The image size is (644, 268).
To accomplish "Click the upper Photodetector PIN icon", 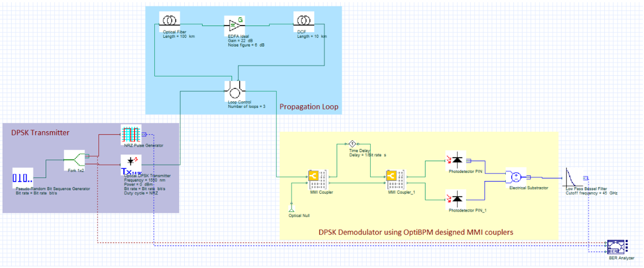I will click(x=456, y=161).
